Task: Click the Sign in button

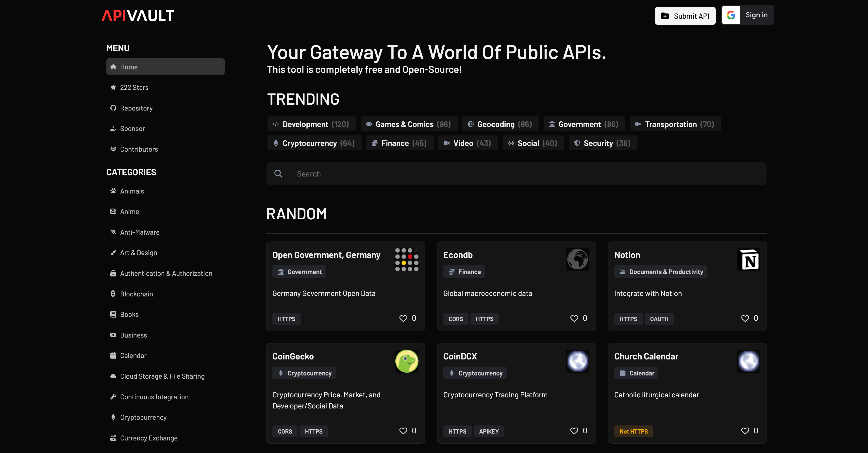Action: (747, 15)
